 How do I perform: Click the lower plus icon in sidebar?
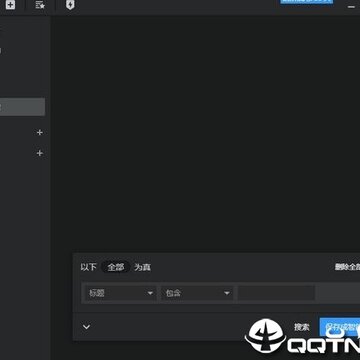coord(40,153)
